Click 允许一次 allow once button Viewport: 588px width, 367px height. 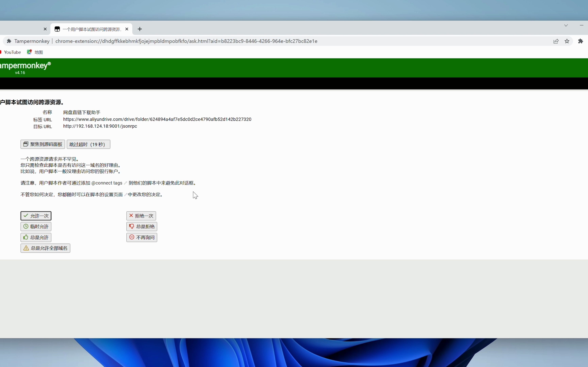click(36, 216)
